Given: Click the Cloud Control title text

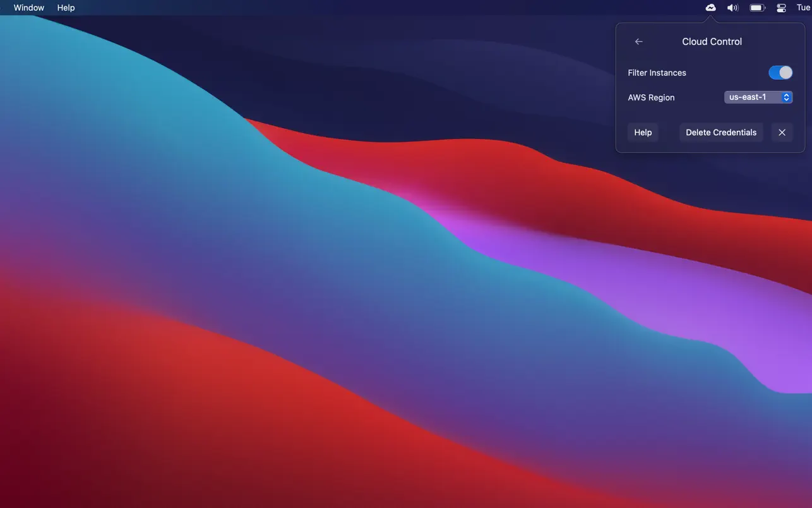Looking at the screenshot, I should click(712, 42).
